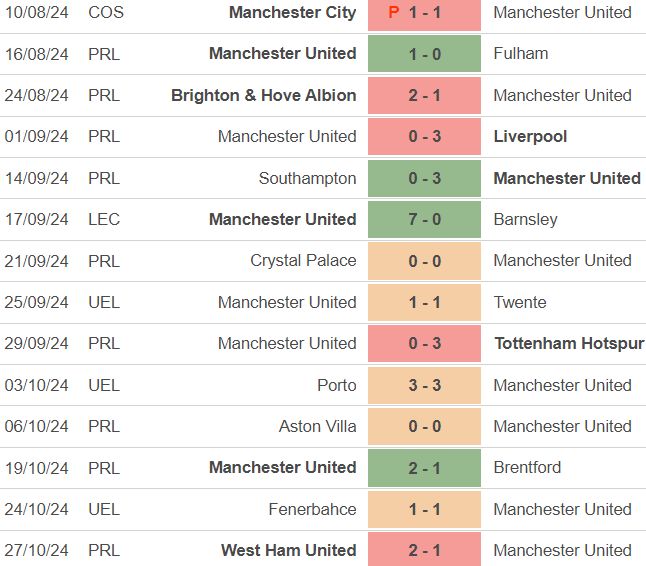Open the Crystal Palace team link
646x566 pixels.
[303, 261]
